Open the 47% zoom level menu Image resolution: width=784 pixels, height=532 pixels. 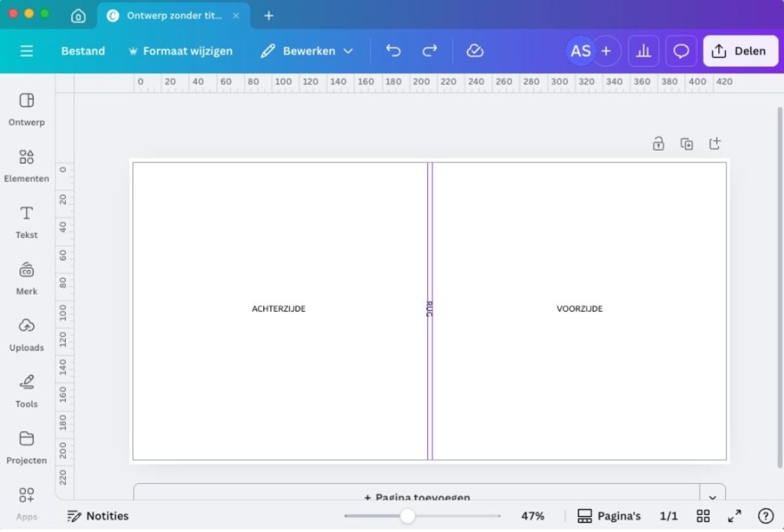click(x=532, y=516)
